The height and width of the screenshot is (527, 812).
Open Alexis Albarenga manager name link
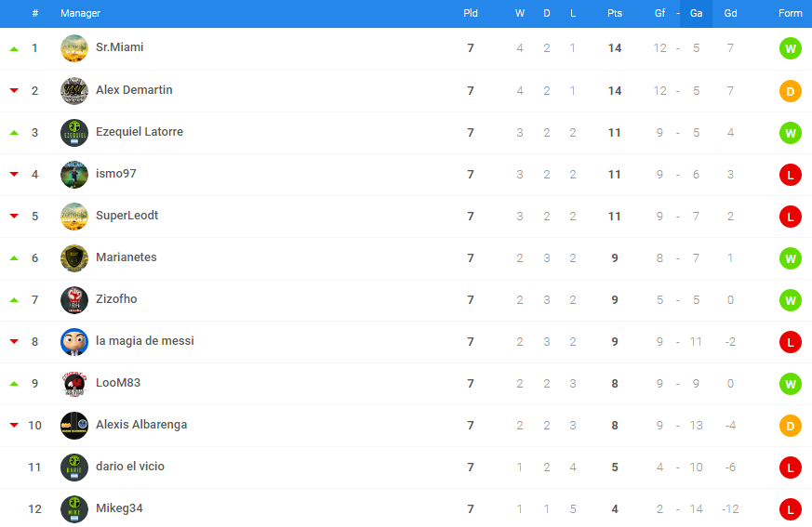tap(141, 425)
